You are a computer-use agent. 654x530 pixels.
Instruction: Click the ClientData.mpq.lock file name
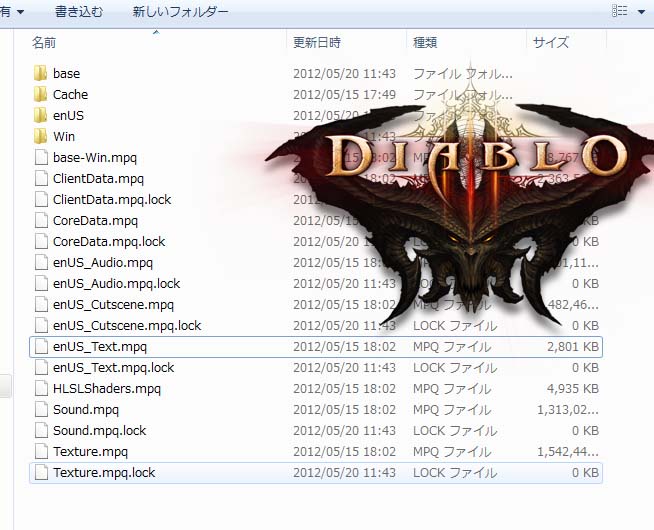(112, 200)
